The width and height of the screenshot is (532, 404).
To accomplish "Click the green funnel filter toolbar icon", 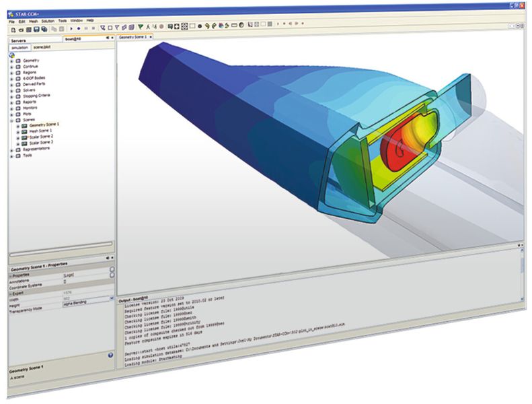I will (x=140, y=27).
